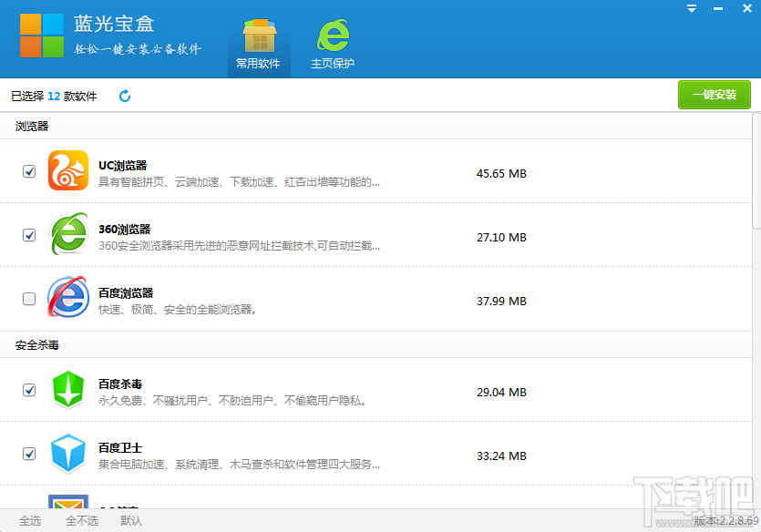This screenshot has width=761, height=532.
Task: Uncheck the 360浏览器 checkbox
Action: (x=29, y=235)
